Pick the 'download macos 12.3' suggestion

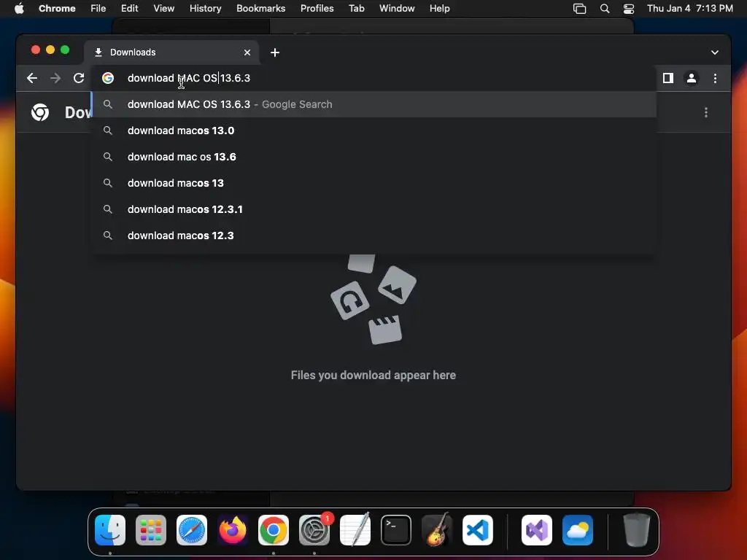click(374, 236)
